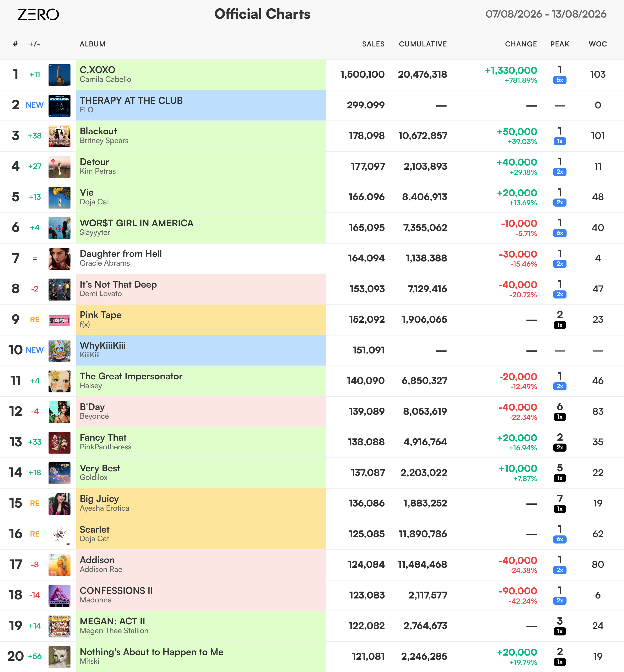Click the MEGAN: ACT II title
Image resolution: width=624 pixels, height=672 pixels.
(113, 621)
